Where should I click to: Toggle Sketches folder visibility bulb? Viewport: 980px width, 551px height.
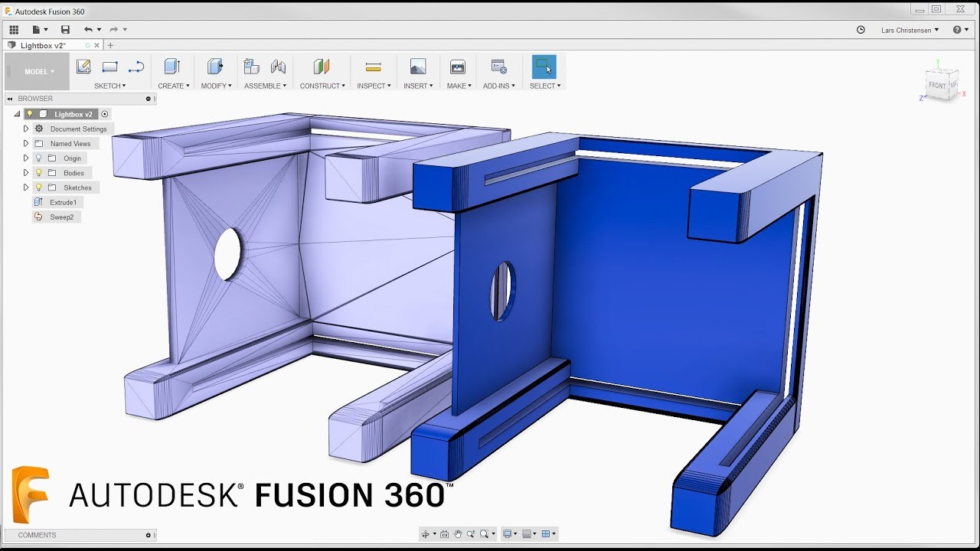click(39, 187)
